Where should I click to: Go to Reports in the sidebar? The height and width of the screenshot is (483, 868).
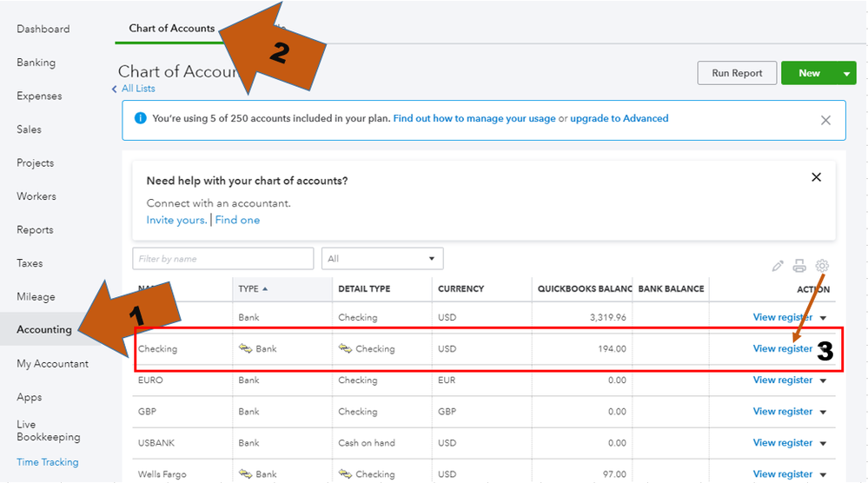[35, 229]
